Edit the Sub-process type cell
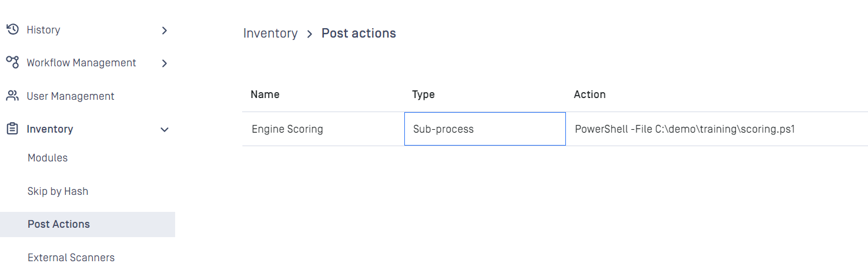The width and height of the screenshot is (868, 270). [485, 129]
